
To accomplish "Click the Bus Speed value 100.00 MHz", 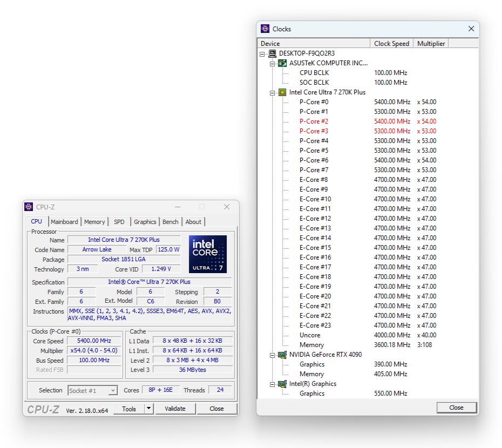I will (x=94, y=360).
